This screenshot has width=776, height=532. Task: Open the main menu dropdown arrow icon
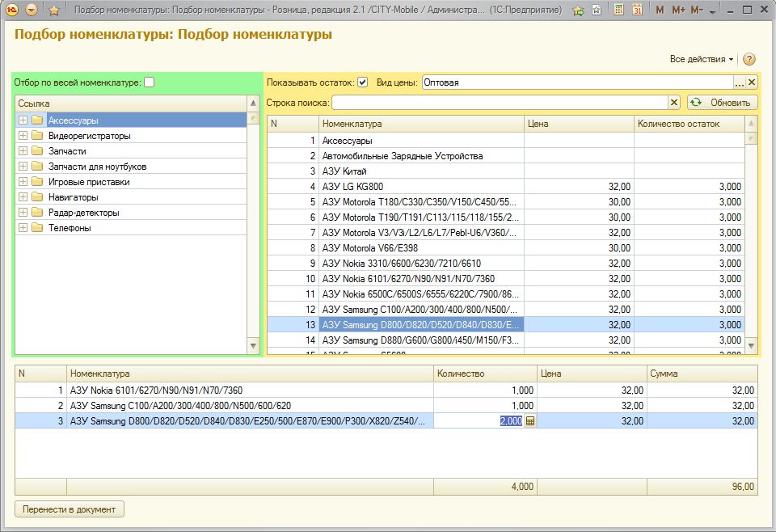click(x=32, y=10)
